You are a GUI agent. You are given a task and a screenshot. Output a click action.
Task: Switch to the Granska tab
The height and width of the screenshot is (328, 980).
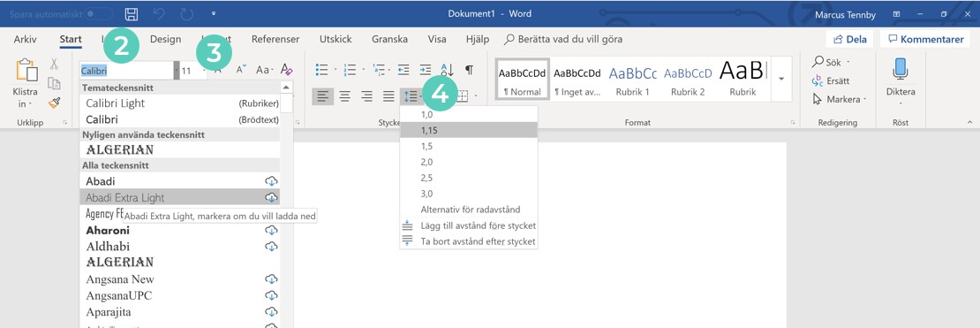(390, 39)
